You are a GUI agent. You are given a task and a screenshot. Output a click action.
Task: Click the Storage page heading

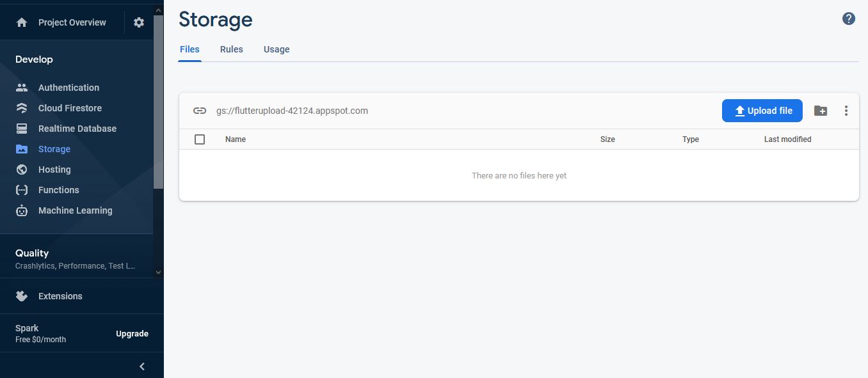click(216, 20)
